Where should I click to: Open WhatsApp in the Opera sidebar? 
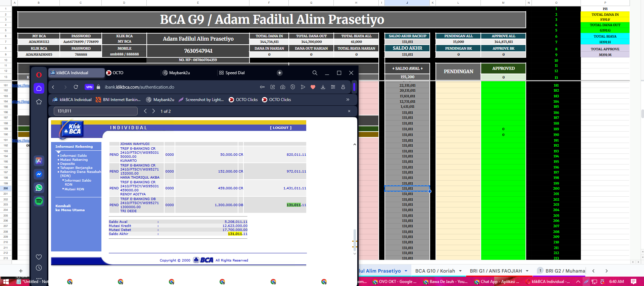coord(39,188)
